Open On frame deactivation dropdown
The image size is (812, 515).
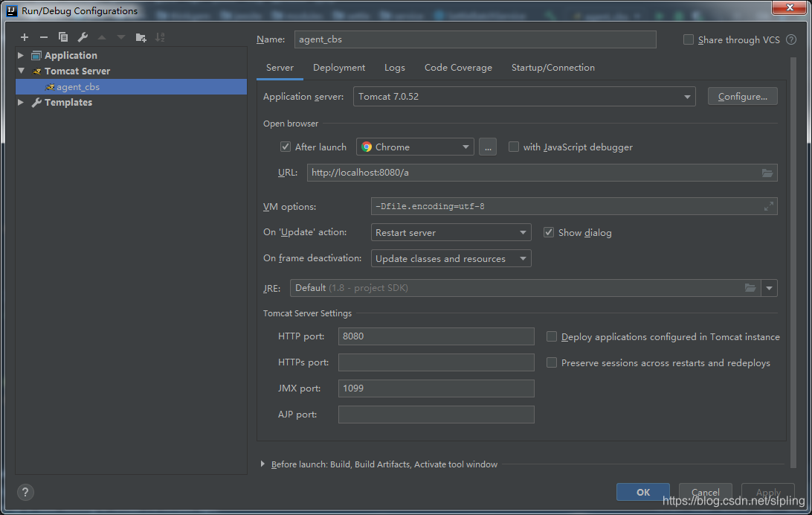(x=451, y=258)
